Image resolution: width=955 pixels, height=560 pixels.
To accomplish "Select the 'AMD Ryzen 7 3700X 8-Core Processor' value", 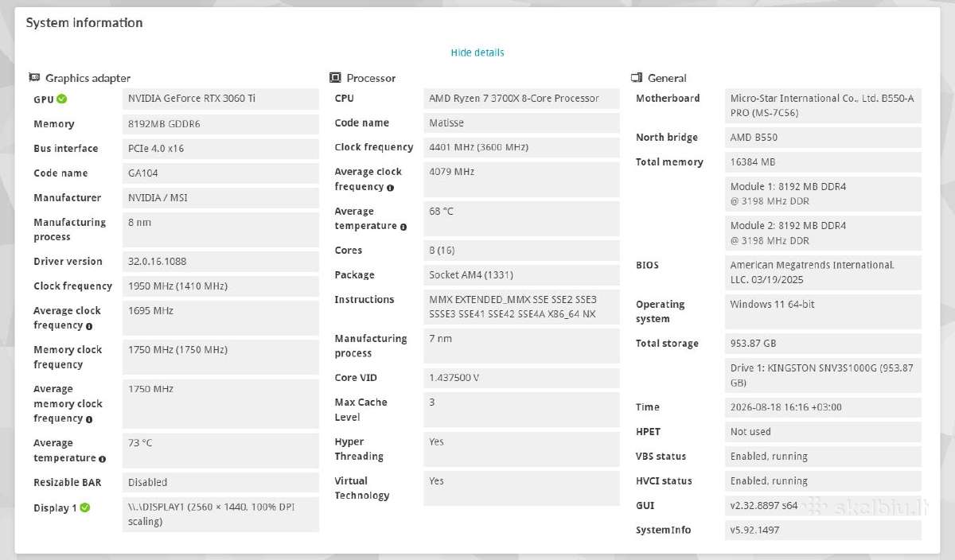I will [521, 99].
